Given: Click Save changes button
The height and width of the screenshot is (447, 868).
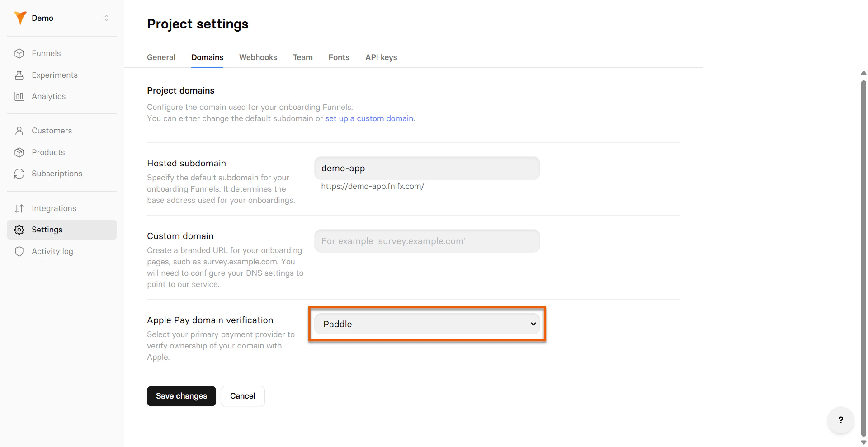Looking at the screenshot, I should click(x=181, y=396).
